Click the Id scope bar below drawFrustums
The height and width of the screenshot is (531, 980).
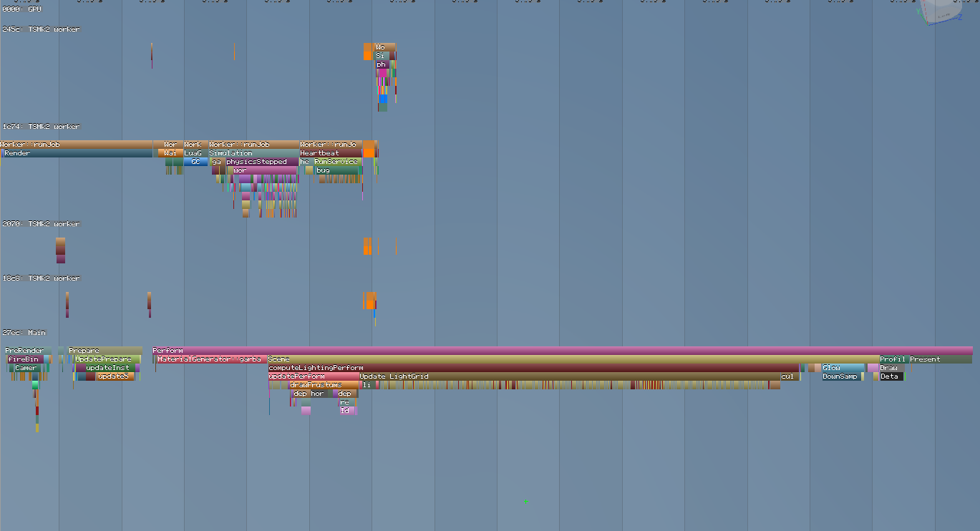(347, 411)
